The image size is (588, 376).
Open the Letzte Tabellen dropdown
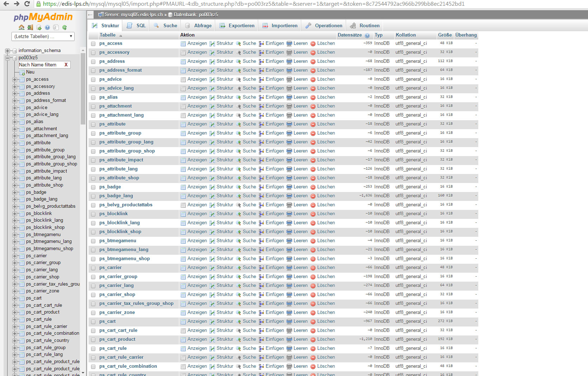(43, 36)
